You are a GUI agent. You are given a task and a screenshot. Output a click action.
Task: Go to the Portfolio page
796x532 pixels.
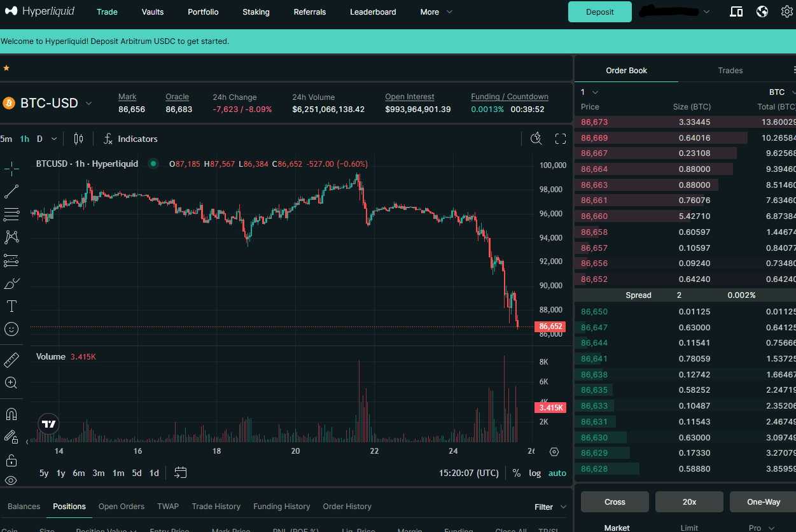click(203, 12)
